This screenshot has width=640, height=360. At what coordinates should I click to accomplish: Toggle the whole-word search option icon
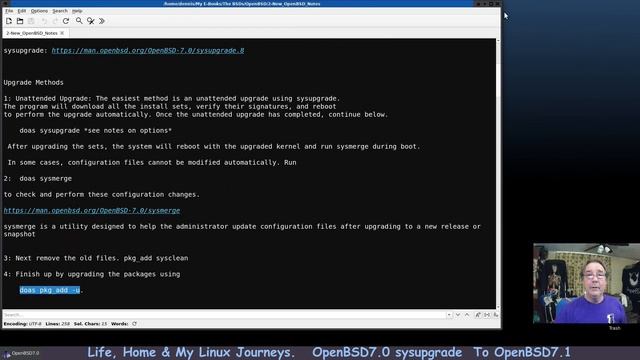487,315
